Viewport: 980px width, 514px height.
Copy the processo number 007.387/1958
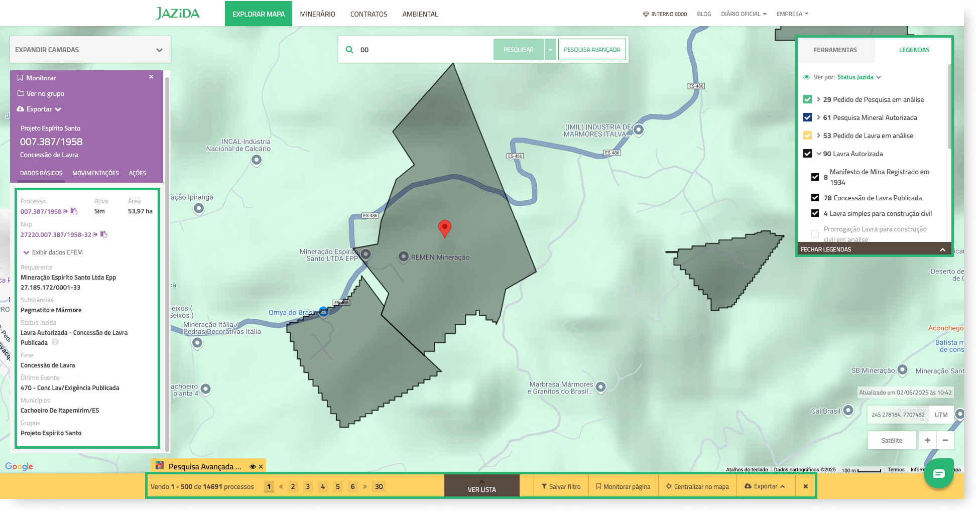[74, 211]
